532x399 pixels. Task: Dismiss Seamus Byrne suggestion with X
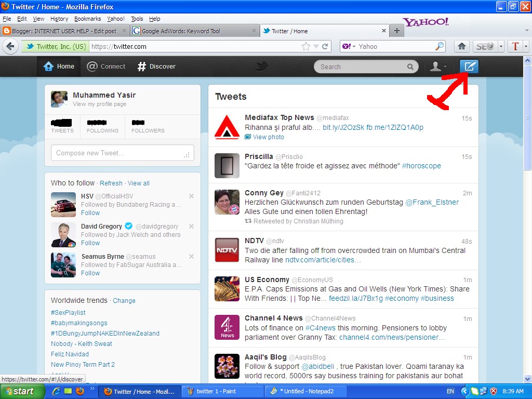[191, 256]
